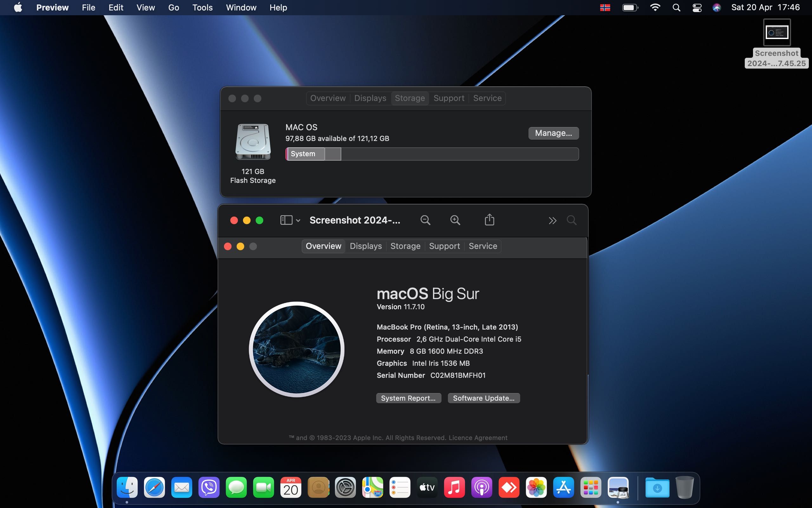Open the Go menu
Screen dimensions: 812x508
coord(174,7)
